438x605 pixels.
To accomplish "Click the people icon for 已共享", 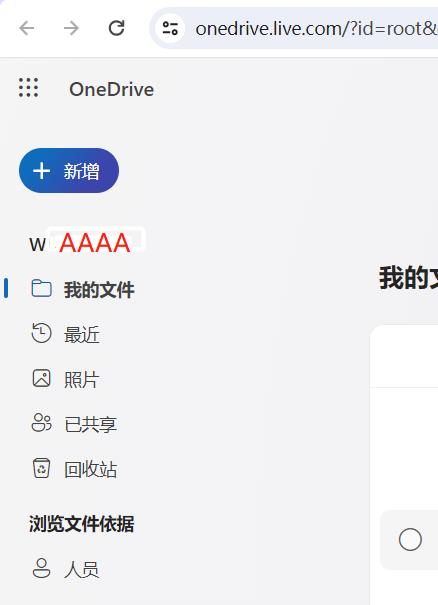I will [41, 423].
